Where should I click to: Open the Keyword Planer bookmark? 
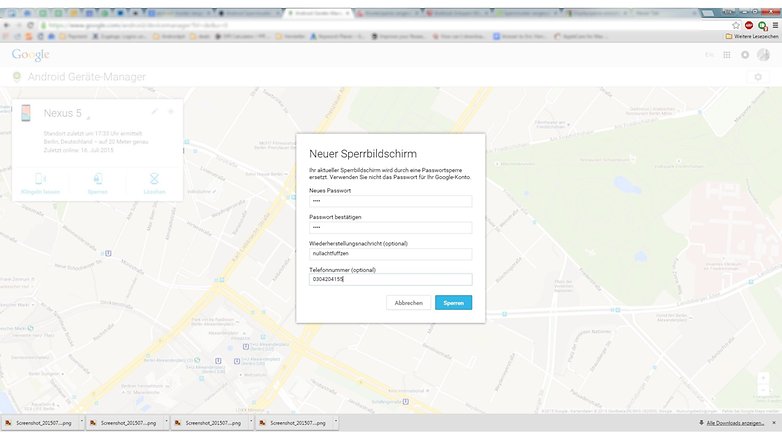click(x=337, y=36)
